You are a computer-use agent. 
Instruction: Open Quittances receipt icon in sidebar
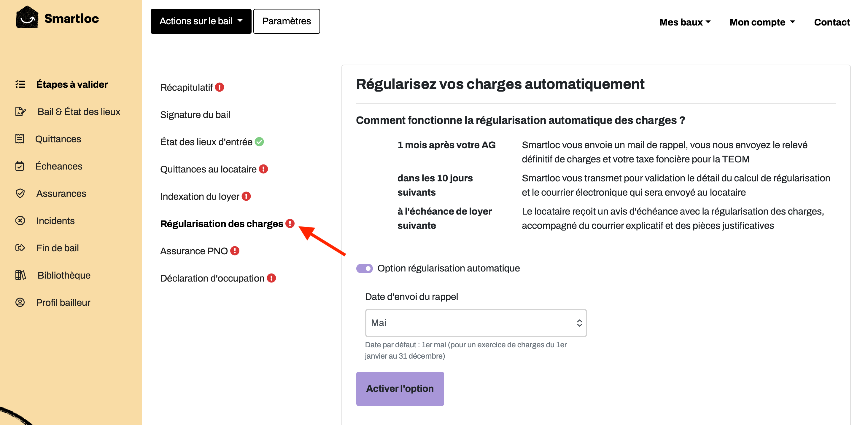[x=20, y=139]
